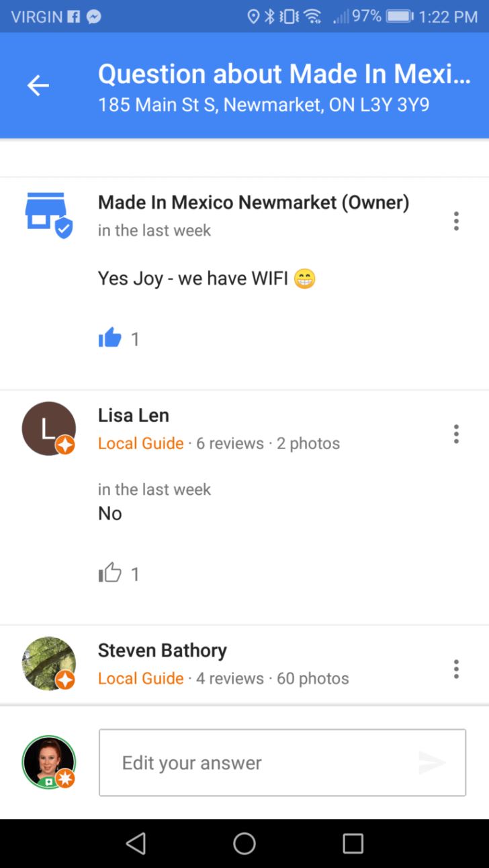Like Lisa Len's "No" answer
This screenshot has width=489, height=868.
110,573
